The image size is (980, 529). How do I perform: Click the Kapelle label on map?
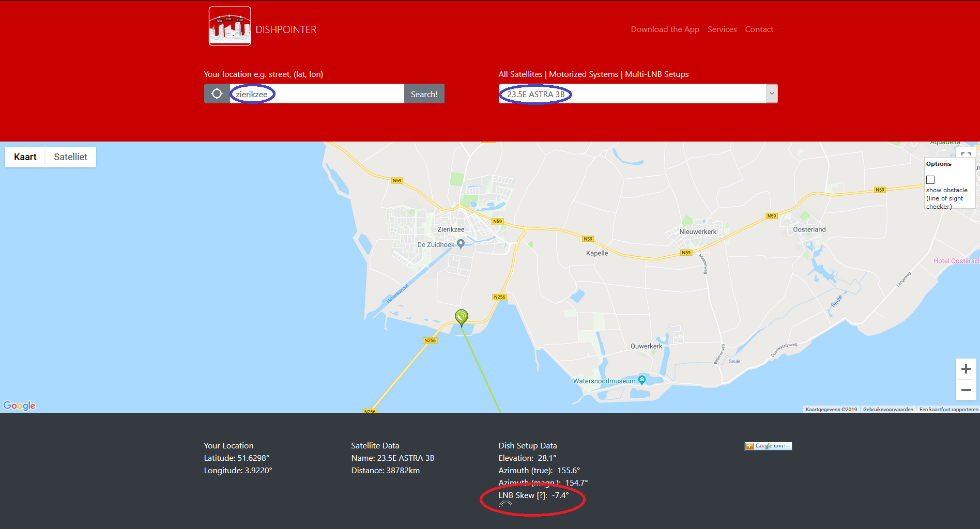597,253
